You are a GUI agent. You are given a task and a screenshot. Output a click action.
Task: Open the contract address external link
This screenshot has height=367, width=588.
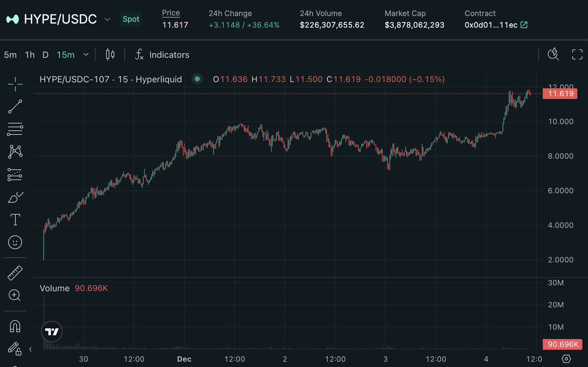[524, 25]
